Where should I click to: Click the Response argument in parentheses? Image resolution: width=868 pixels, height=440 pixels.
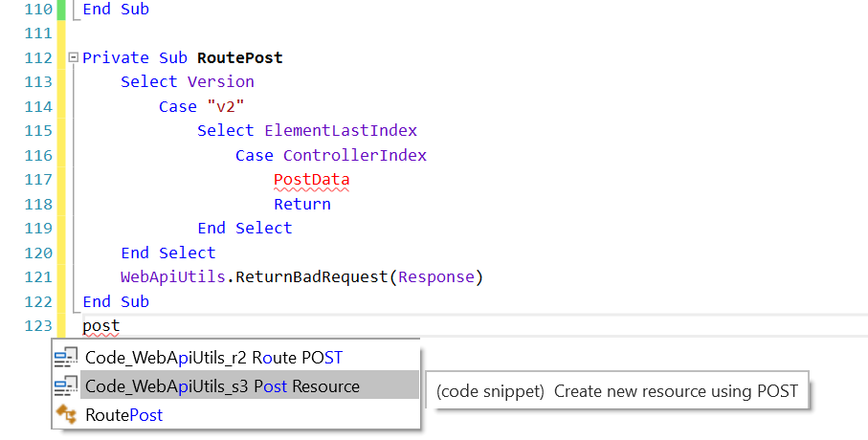436,277
